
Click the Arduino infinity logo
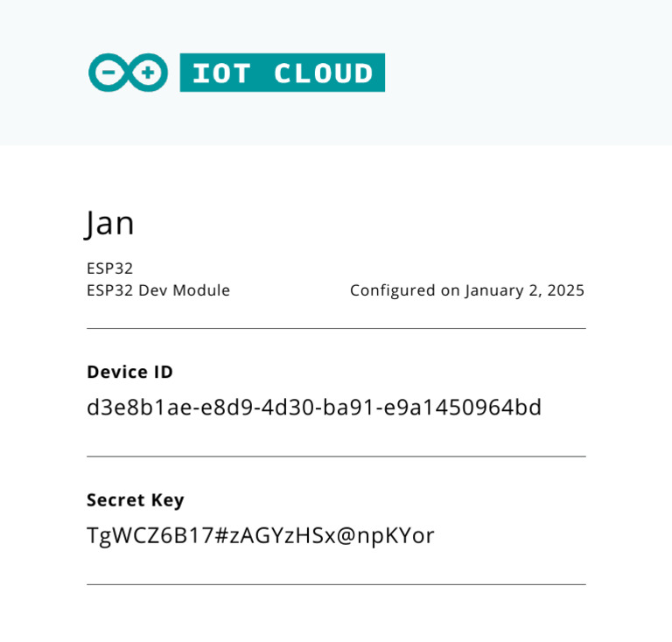pyautogui.click(x=128, y=73)
